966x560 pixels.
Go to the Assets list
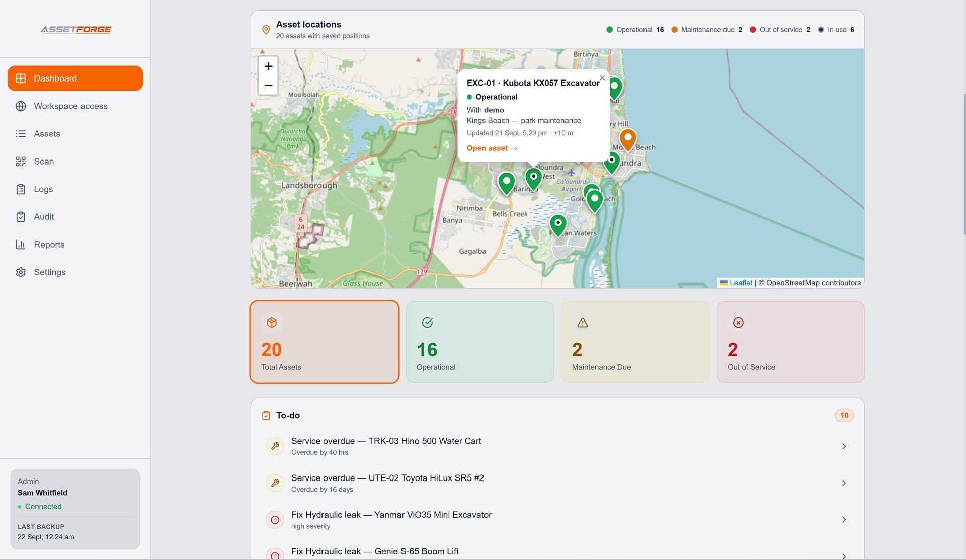tap(75, 133)
